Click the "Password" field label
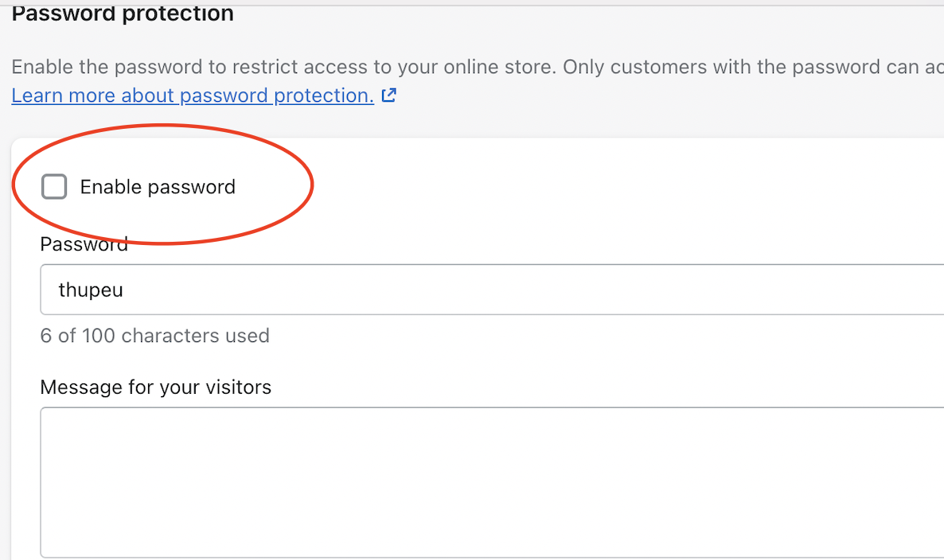944x560 pixels. [84, 245]
